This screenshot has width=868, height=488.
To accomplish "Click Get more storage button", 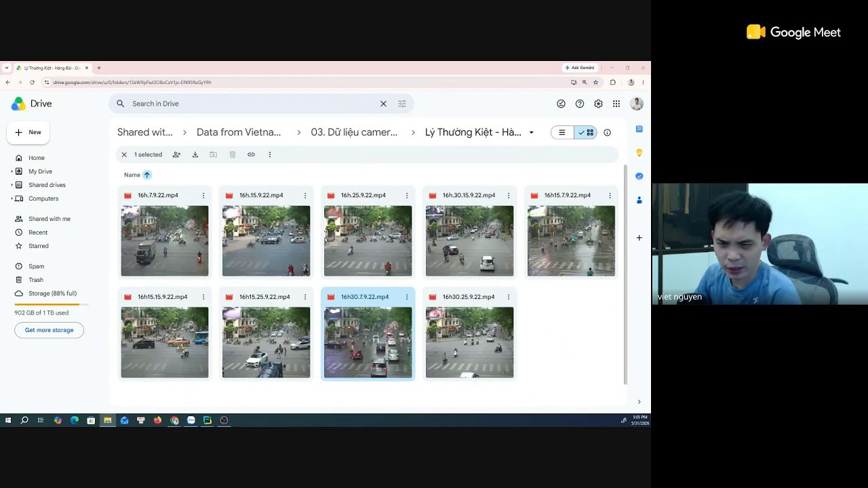I will 49,330.
